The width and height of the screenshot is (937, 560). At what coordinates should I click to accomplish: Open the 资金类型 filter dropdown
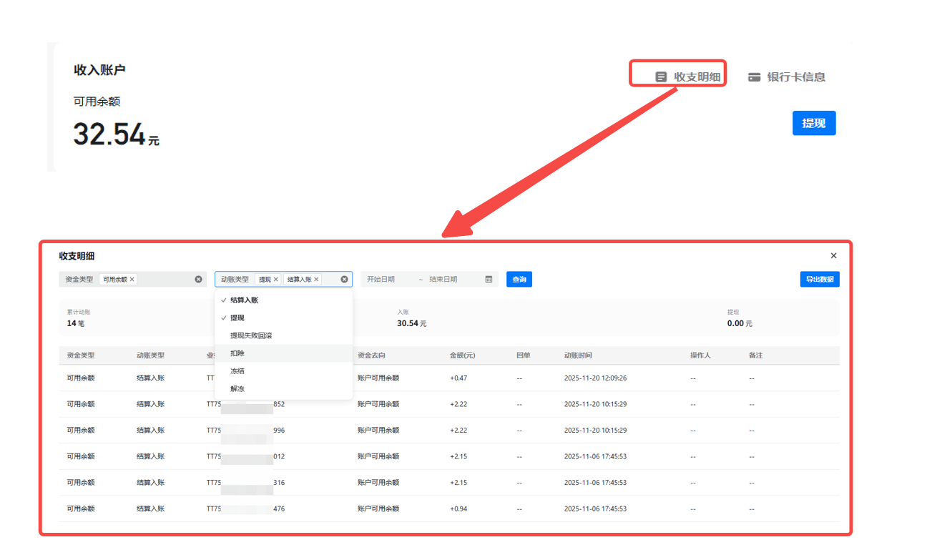(165, 280)
